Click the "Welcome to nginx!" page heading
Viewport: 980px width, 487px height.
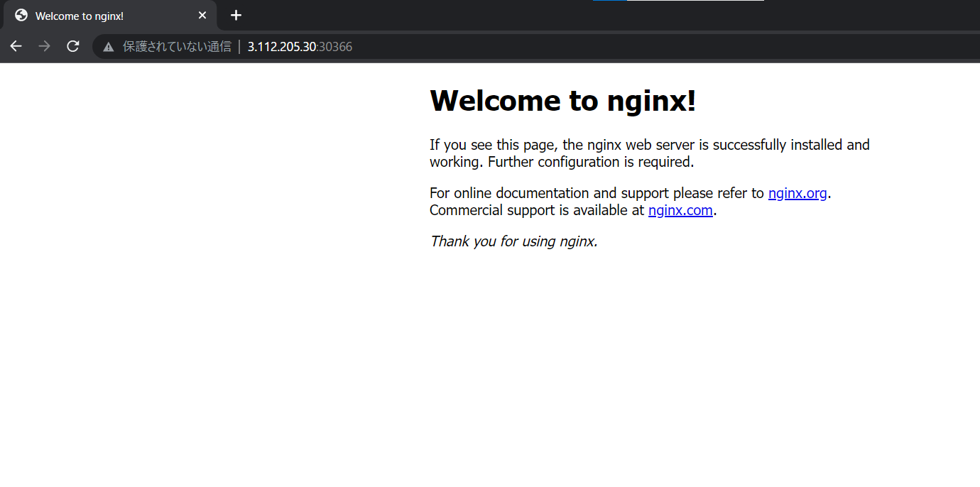562,101
